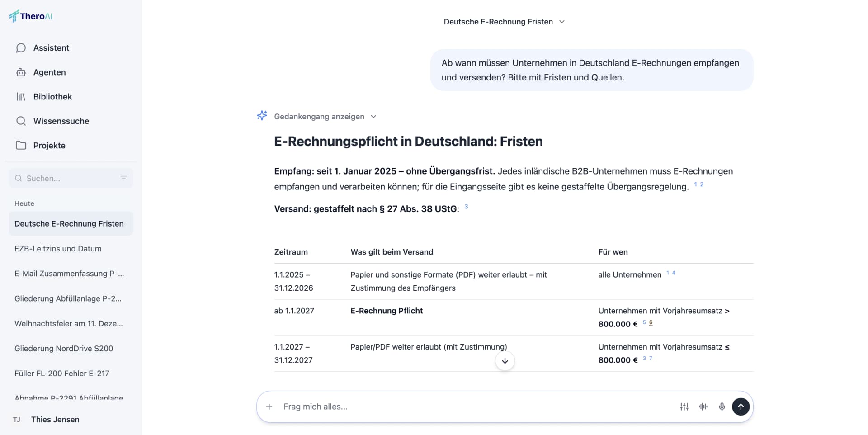868x435 pixels.
Task: Open chat EZB-Leitzins und Datum
Action: (71, 249)
